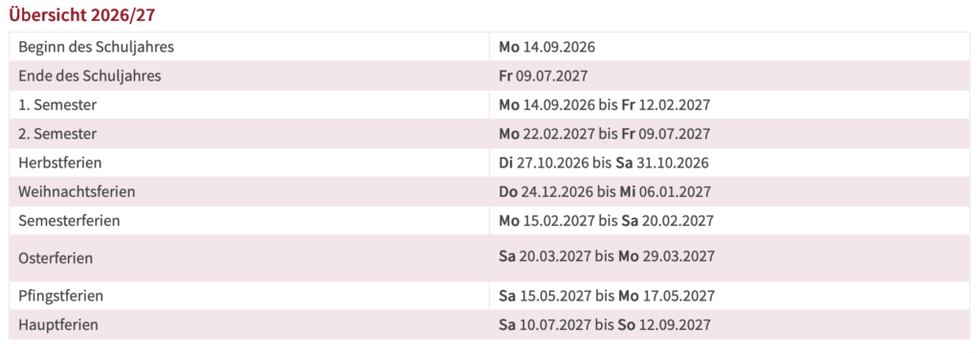Select the Weihnachtsferien row label
Viewport: 980px width, 353px height.
[x=77, y=192]
